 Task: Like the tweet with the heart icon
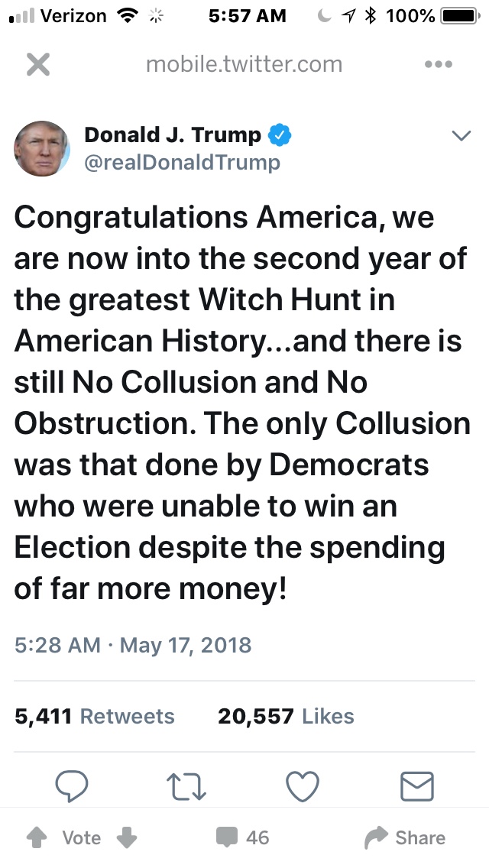point(302,785)
